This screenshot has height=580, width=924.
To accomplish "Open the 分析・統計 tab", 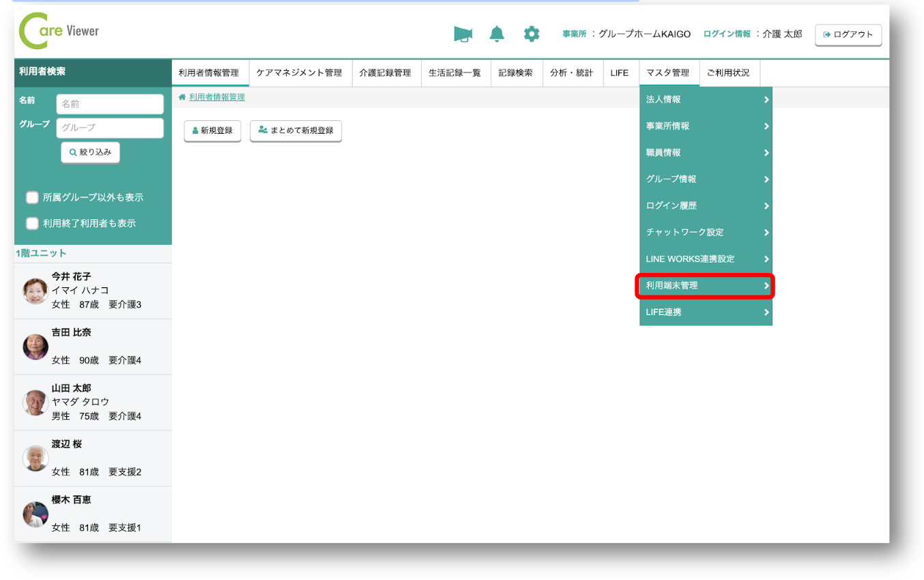I will [x=572, y=73].
